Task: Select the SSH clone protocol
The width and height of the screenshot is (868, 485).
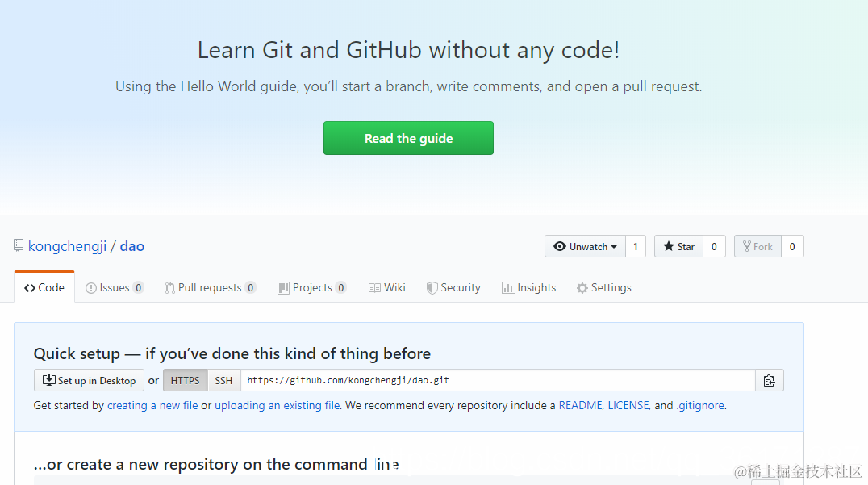Action: click(223, 380)
